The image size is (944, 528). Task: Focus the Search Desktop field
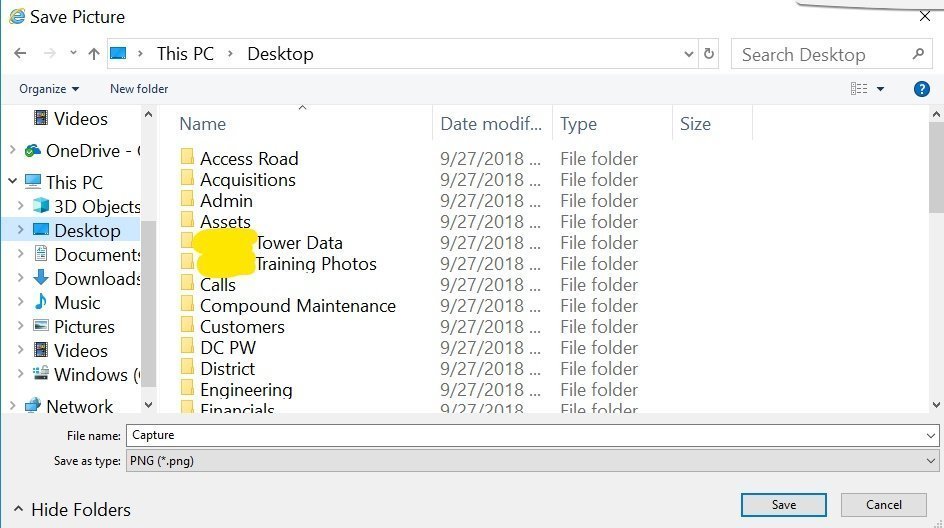(x=832, y=54)
